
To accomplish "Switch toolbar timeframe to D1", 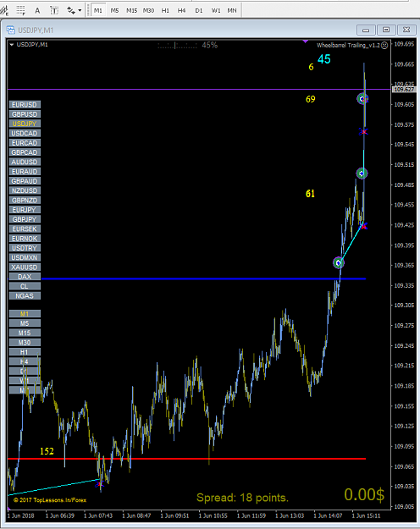I will [x=198, y=10].
